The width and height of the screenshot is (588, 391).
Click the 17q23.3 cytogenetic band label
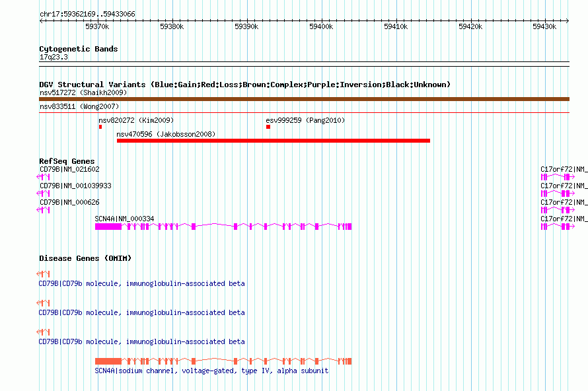pyautogui.click(x=54, y=57)
